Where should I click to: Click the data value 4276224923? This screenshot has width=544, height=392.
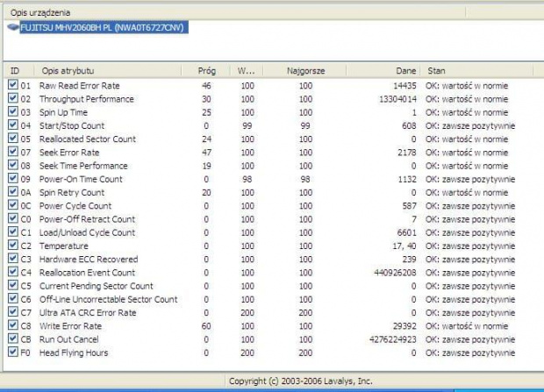pos(393,339)
